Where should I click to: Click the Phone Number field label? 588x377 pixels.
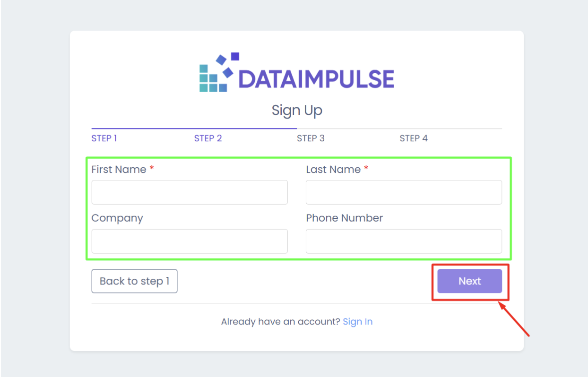344,218
